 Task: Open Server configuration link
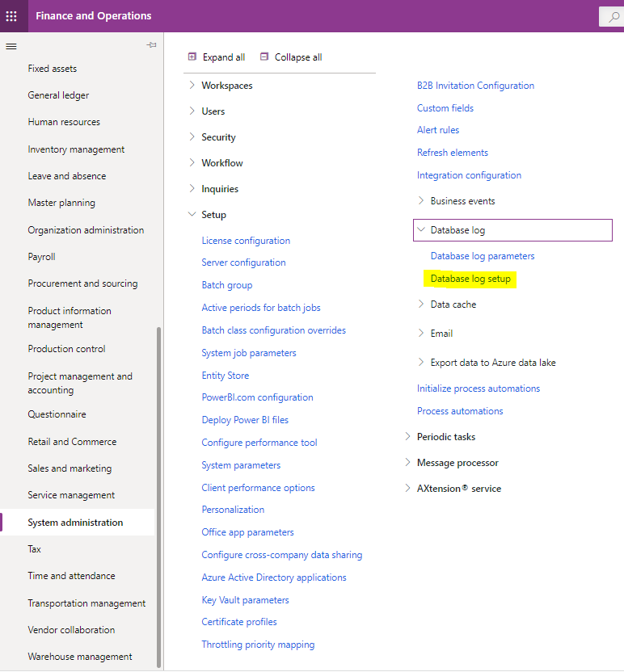(x=243, y=262)
